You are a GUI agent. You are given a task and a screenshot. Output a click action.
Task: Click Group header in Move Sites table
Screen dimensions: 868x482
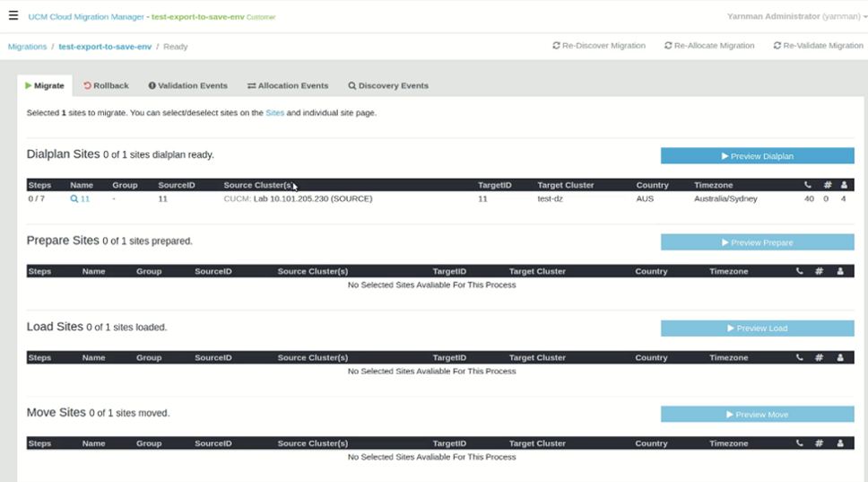pos(149,443)
